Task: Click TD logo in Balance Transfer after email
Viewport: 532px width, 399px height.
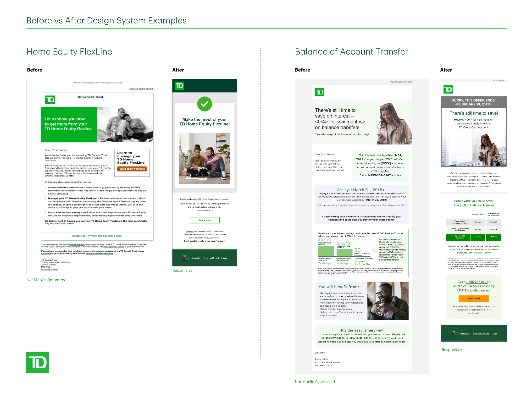Action: pyautogui.click(x=448, y=89)
